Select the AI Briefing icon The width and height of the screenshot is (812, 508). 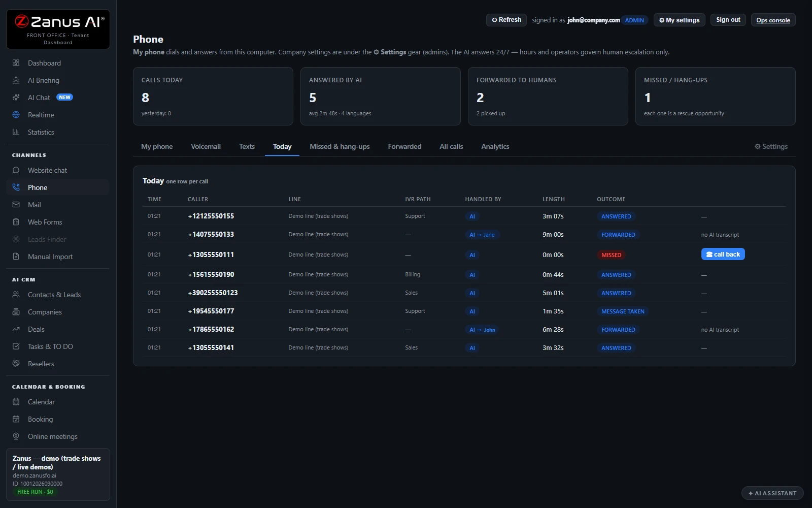pos(16,80)
